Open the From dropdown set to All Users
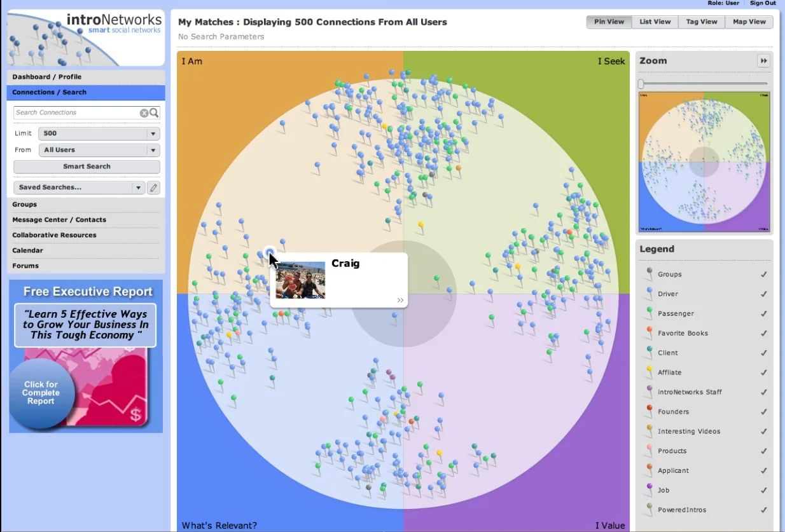The height and width of the screenshot is (532, 785). pos(153,150)
